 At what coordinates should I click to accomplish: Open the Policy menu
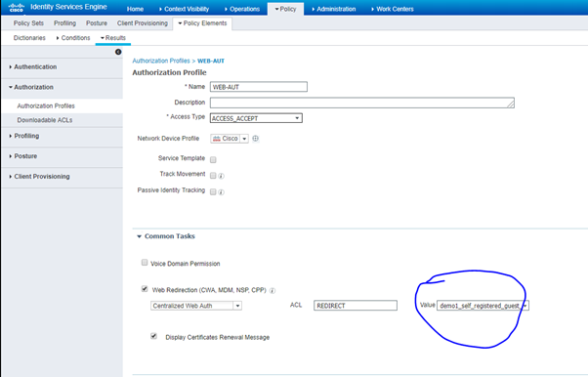point(285,9)
